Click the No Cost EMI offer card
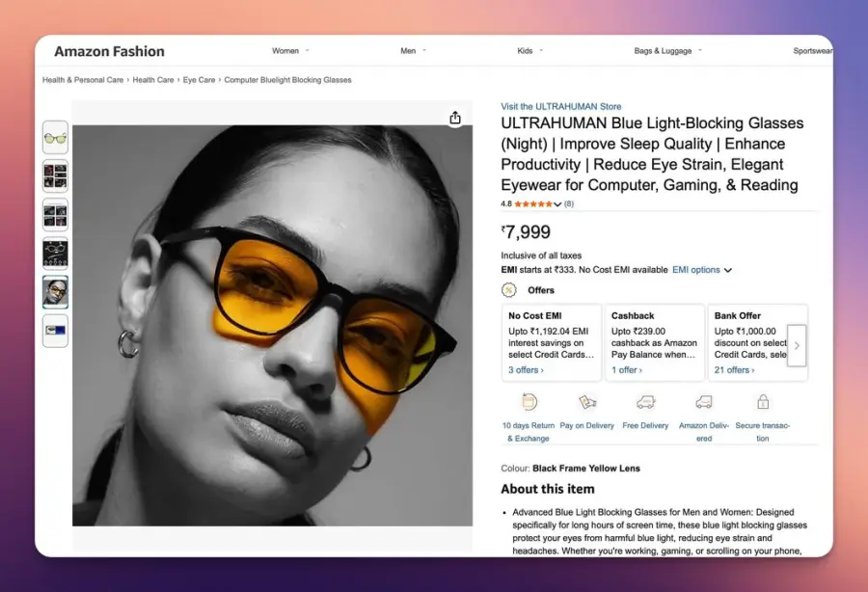Screen dimensions: 868x592 [x=552, y=342]
